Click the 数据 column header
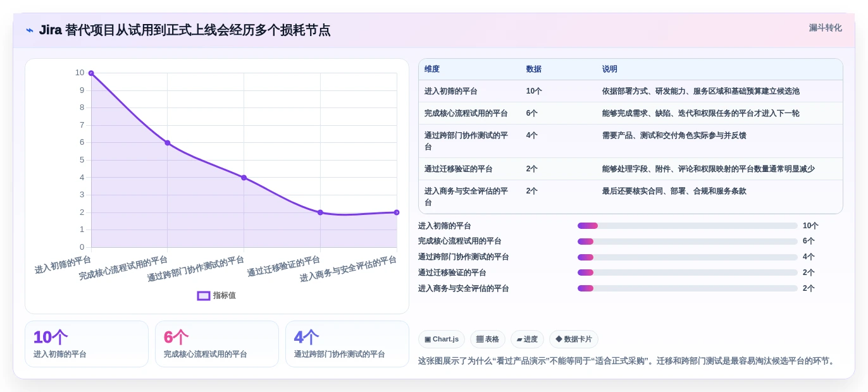The width and height of the screenshot is (868, 392). coord(534,70)
